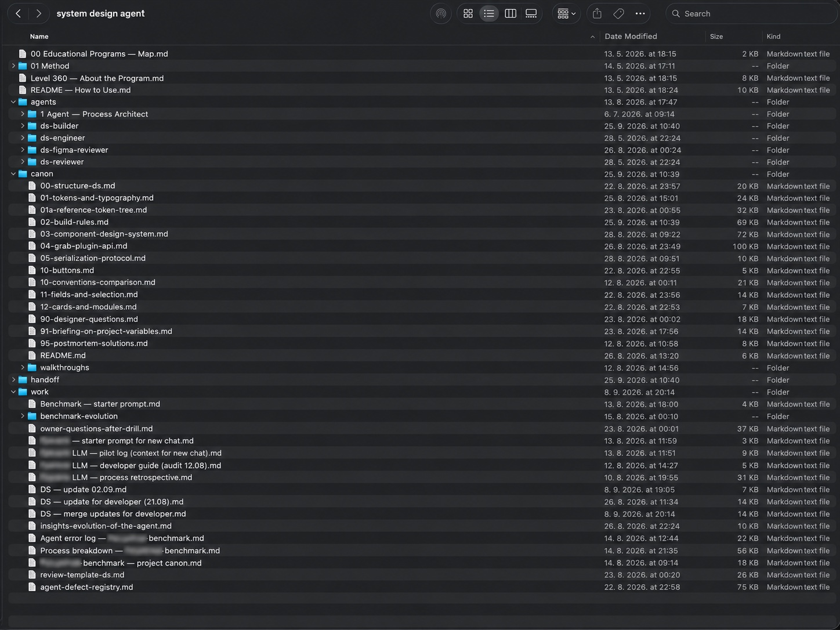Image resolution: width=840 pixels, height=630 pixels.
Task: Open the More actions ellipsis menu
Action: click(x=640, y=13)
